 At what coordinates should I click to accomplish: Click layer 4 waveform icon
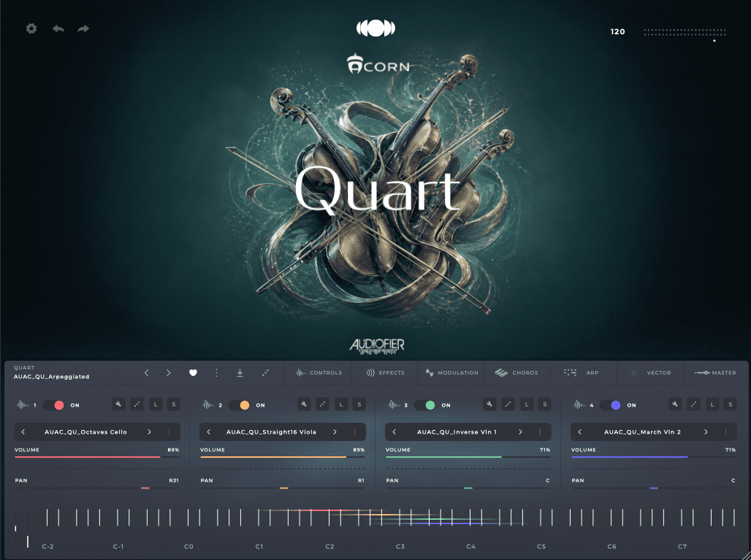tap(579, 405)
